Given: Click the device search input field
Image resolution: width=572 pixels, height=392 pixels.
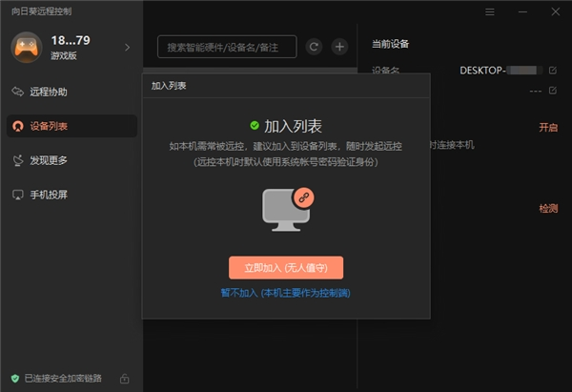Looking at the screenshot, I should [227, 46].
